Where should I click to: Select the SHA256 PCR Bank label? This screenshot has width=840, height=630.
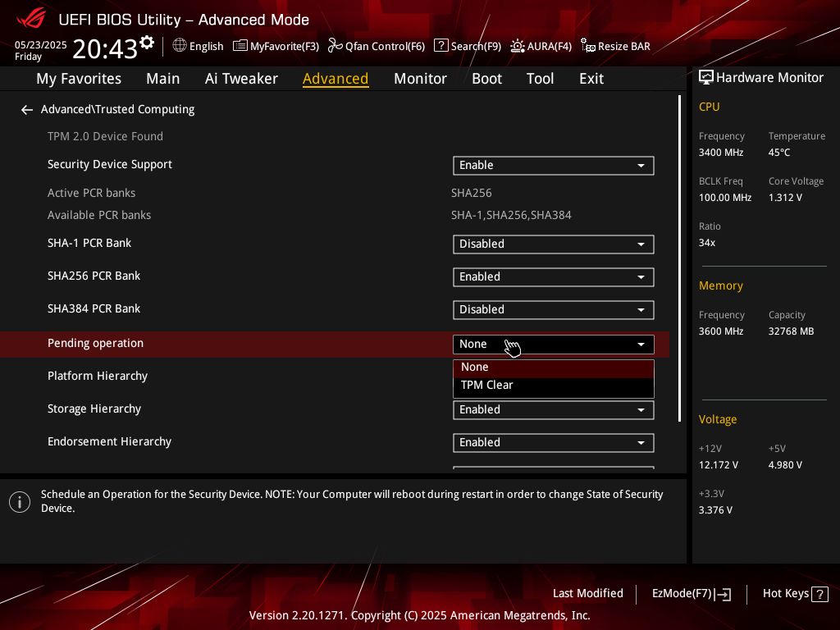94,276
